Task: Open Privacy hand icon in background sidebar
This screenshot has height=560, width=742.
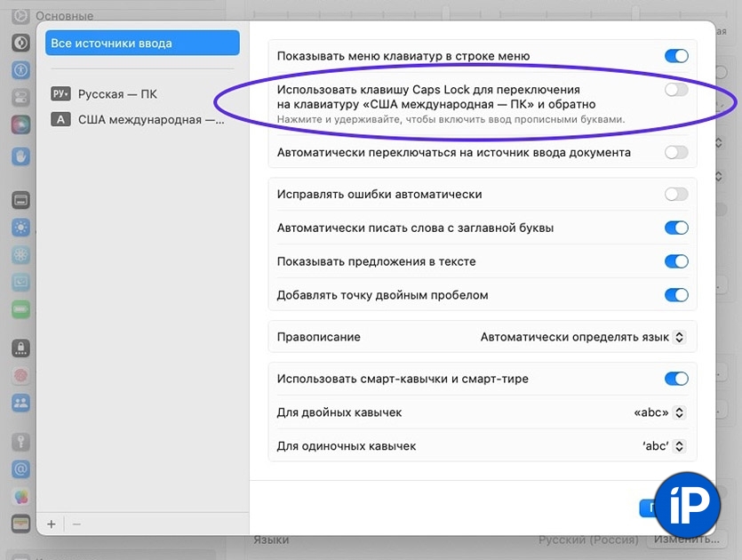Action: (20, 156)
